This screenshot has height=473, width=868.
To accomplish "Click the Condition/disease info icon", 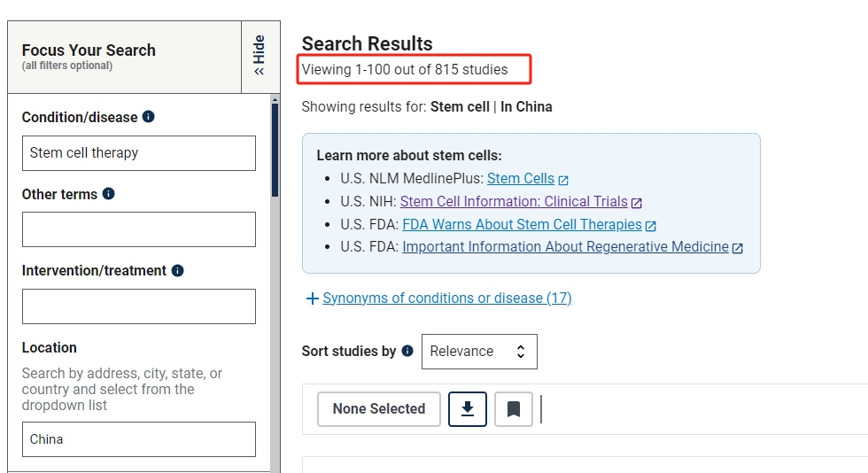I will tap(149, 117).
